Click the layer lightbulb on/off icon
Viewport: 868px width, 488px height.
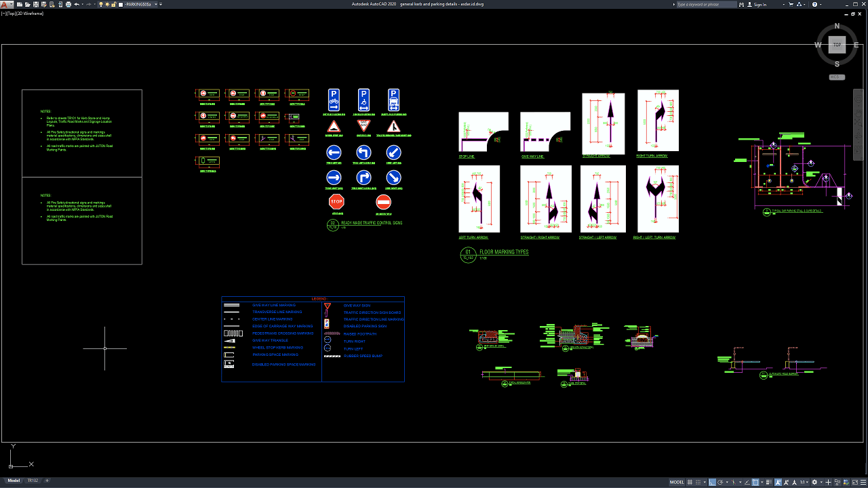(101, 4)
